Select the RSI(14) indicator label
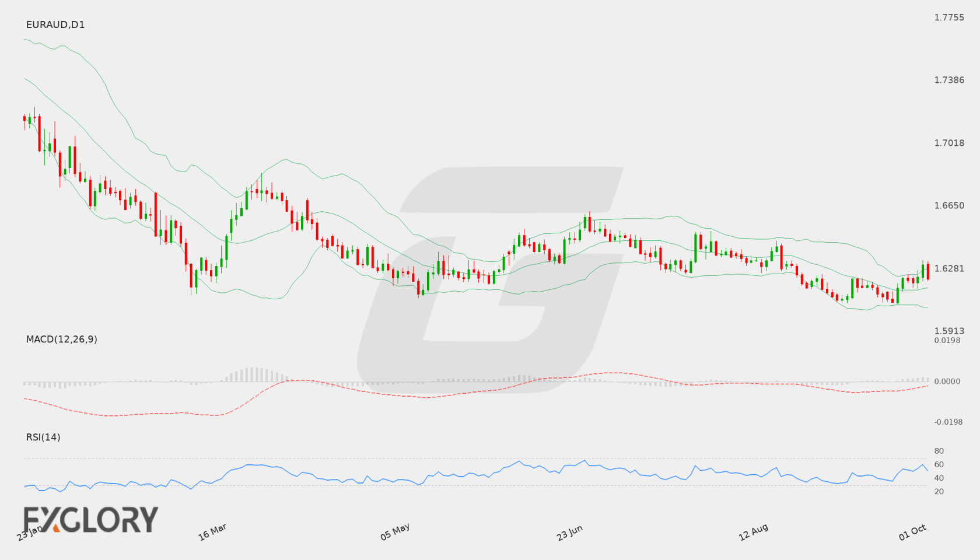Viewport: 980px width, 560px height. click(x=43, y=437)
